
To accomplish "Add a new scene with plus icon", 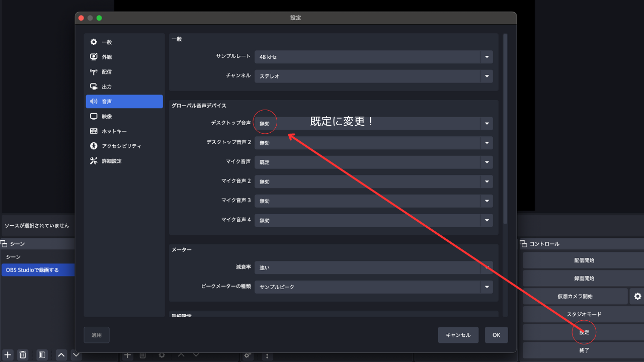I will click(x=8, y=355).
